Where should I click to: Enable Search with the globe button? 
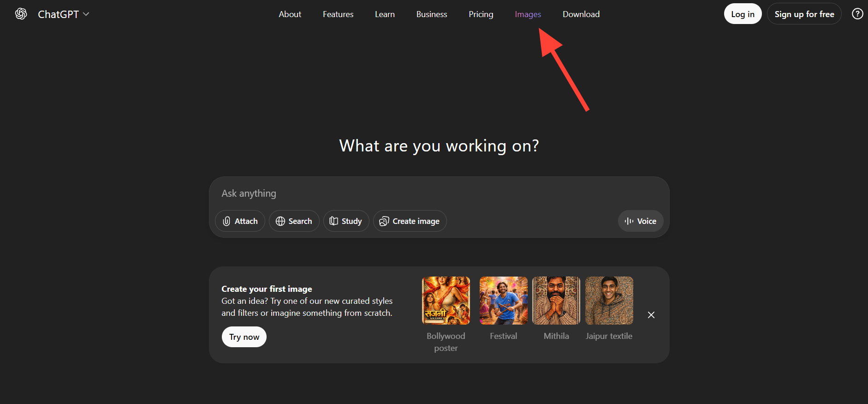coord(294,221)
